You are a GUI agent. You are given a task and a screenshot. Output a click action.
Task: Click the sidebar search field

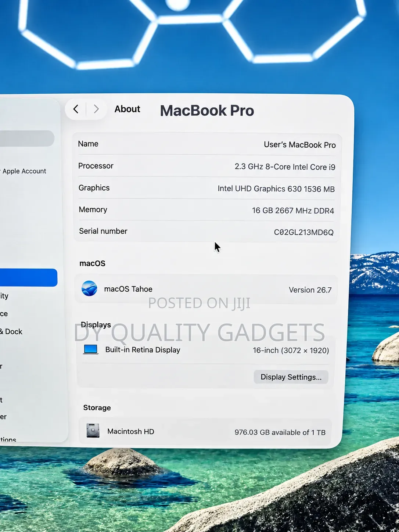click(26, 139)
